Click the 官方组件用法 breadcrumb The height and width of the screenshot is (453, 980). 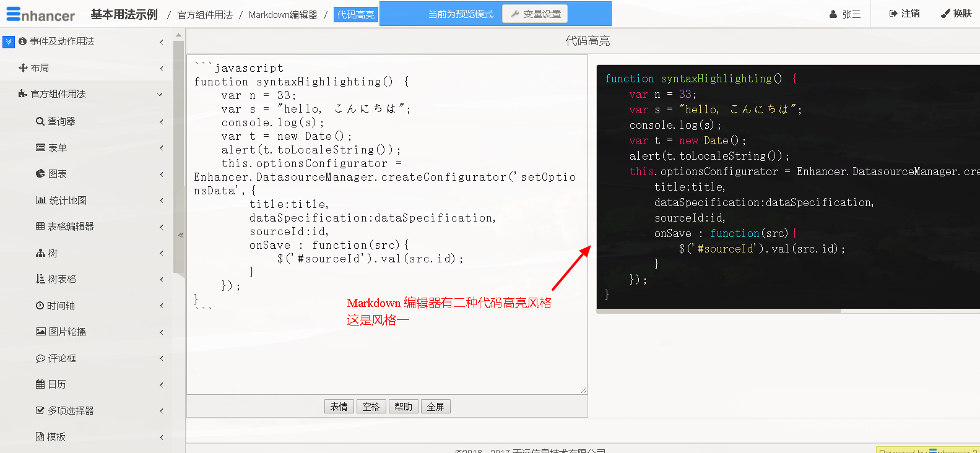(205, 15)
